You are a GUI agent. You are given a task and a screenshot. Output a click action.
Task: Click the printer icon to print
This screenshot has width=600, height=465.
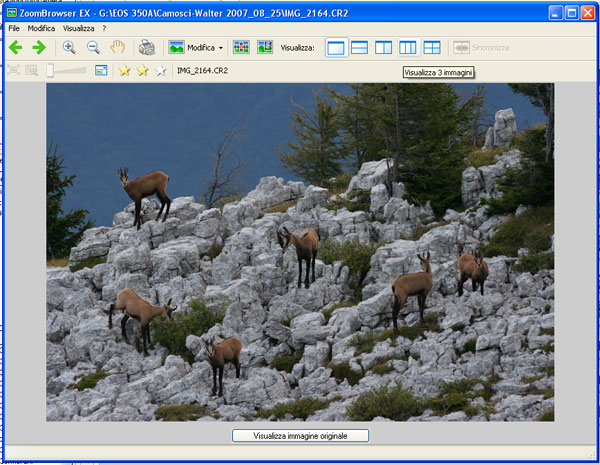(x=147, y=47)
